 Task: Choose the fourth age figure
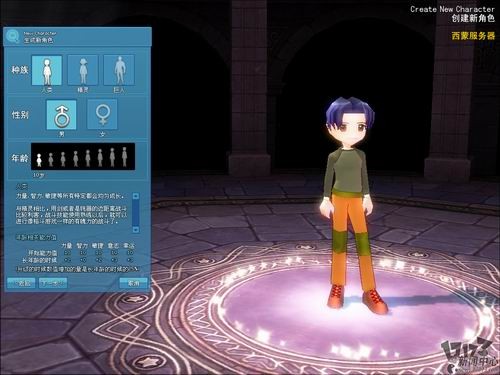(76, 159)
